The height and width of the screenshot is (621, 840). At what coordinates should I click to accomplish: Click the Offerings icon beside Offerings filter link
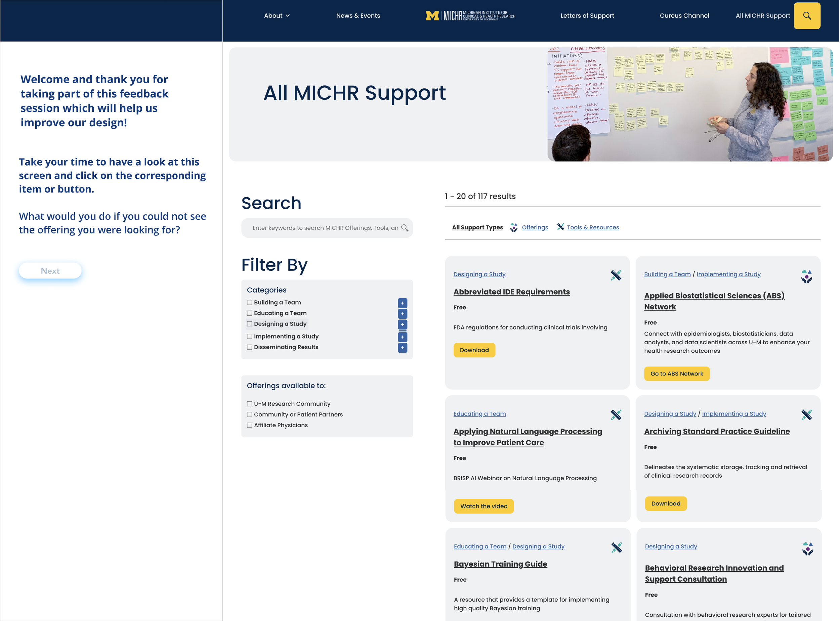click(x=514, y=227)
